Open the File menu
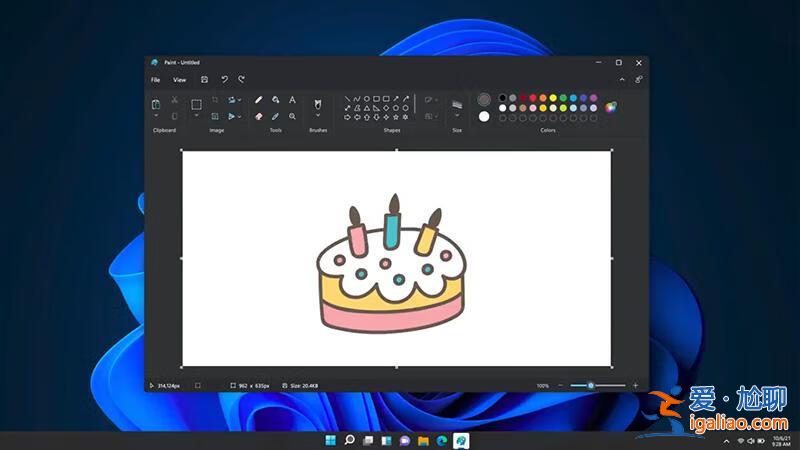Image resolution: width=800 pixels, height=450 pixels. (x=155, y=79)
